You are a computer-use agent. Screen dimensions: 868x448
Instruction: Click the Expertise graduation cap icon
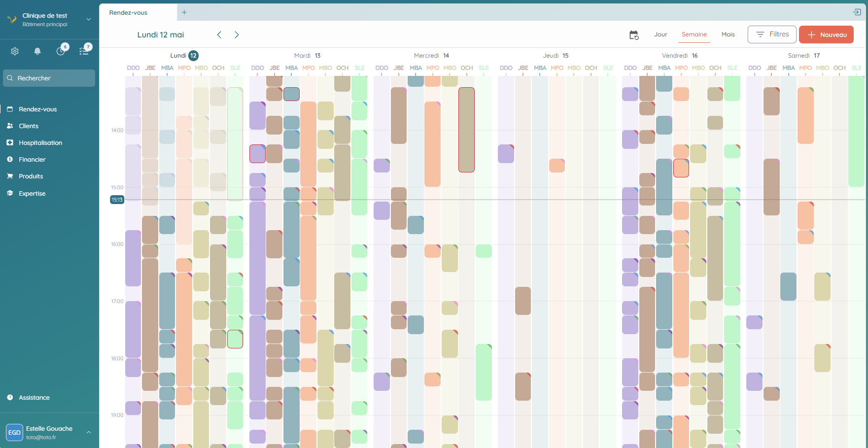coord(10,193)
